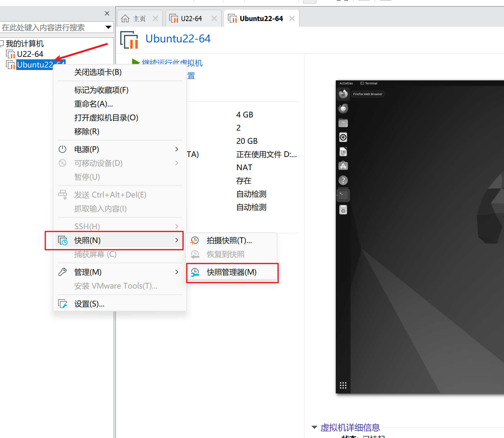
Task: Open the Terminal icon in the dock
Action: pos(343,195)
